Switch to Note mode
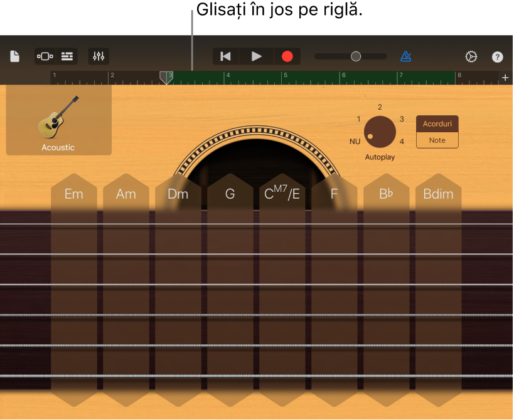This screenshot has width=514, height=420. click(x=437, y=140)
